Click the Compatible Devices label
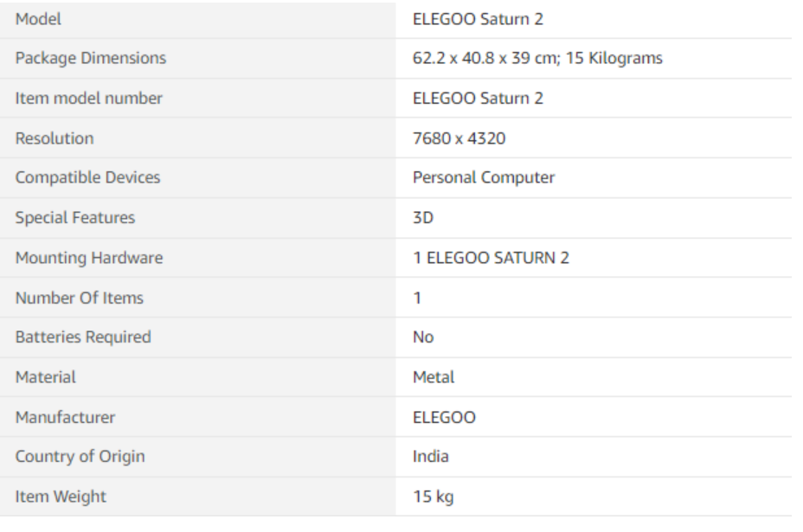The image size is (803, 532). 87,177
